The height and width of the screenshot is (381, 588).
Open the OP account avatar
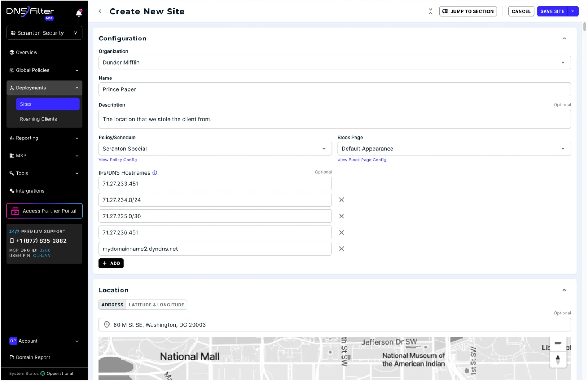[13, 341]
